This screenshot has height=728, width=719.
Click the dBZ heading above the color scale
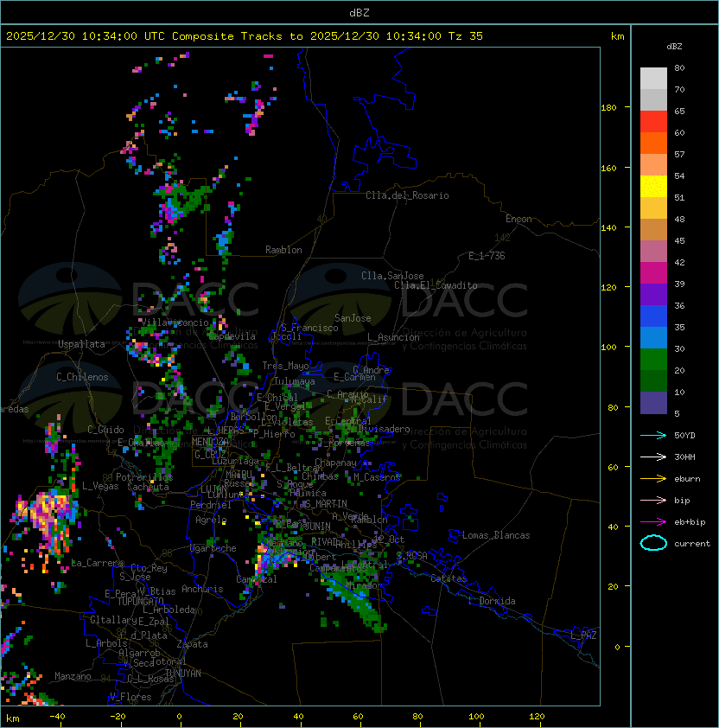point(674,47)
